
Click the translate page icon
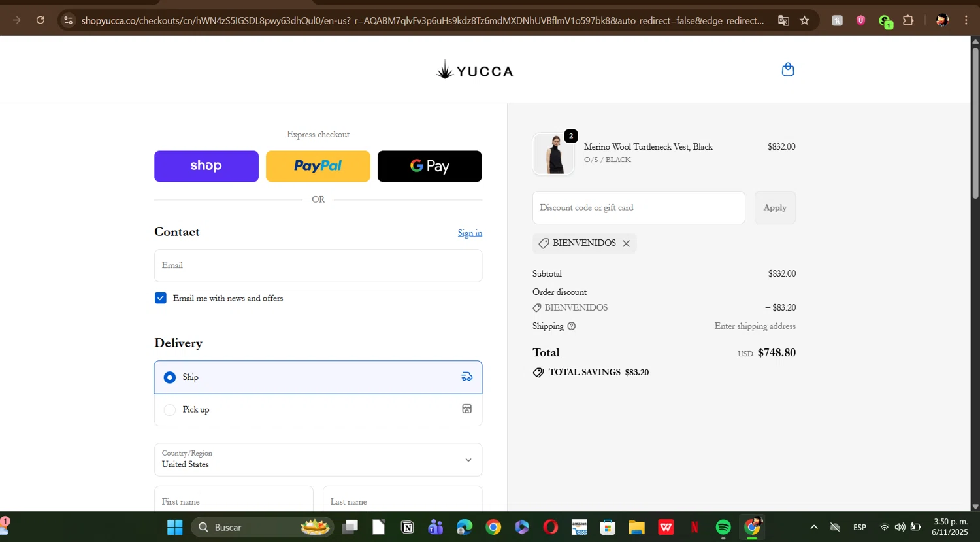783,20
